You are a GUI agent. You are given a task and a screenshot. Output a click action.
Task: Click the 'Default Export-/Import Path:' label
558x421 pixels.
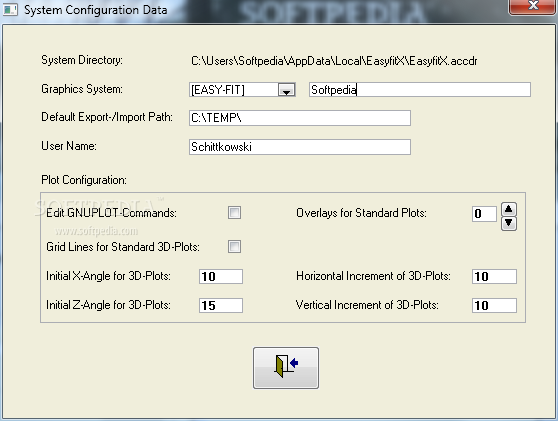tap(107, 117)
